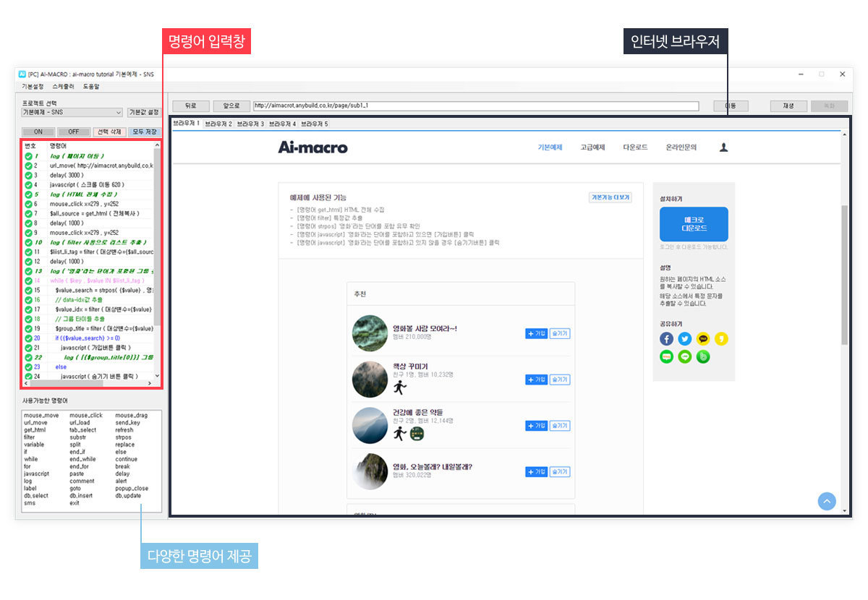Go forward with the 앞으로 button
This screenshot has width=868, height=600.
tap(231, 106)
